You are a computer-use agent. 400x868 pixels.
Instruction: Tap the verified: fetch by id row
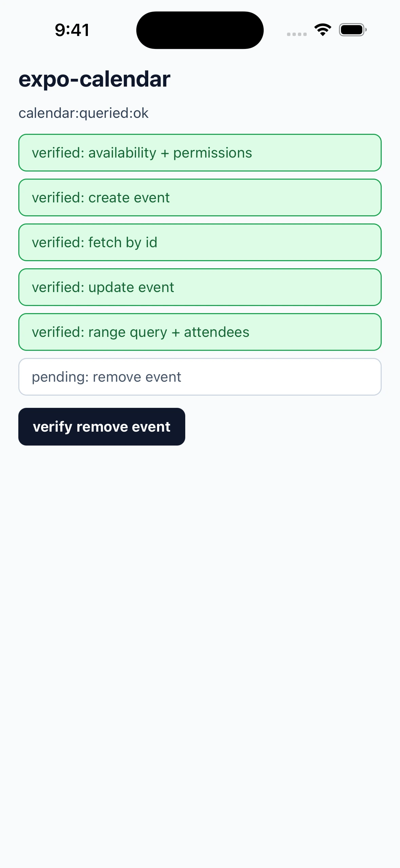click(200, 242)
